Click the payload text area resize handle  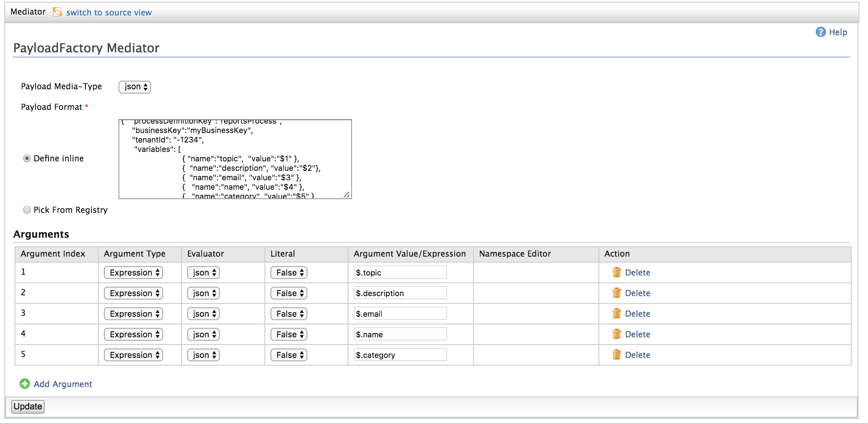347,195
